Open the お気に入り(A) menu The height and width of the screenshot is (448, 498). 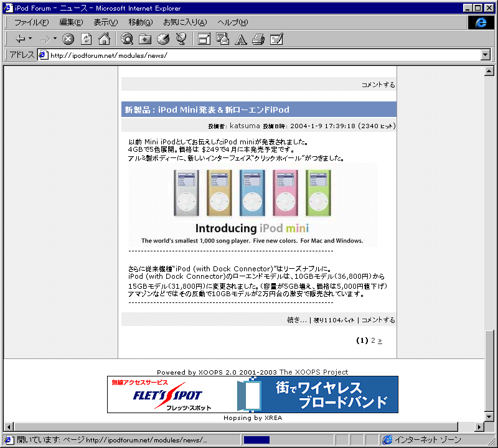tap(185, 22)
